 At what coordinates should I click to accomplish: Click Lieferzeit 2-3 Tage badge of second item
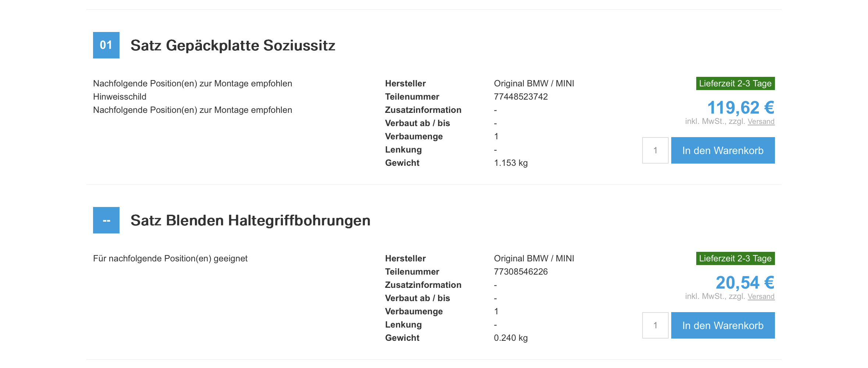point(736,258)
